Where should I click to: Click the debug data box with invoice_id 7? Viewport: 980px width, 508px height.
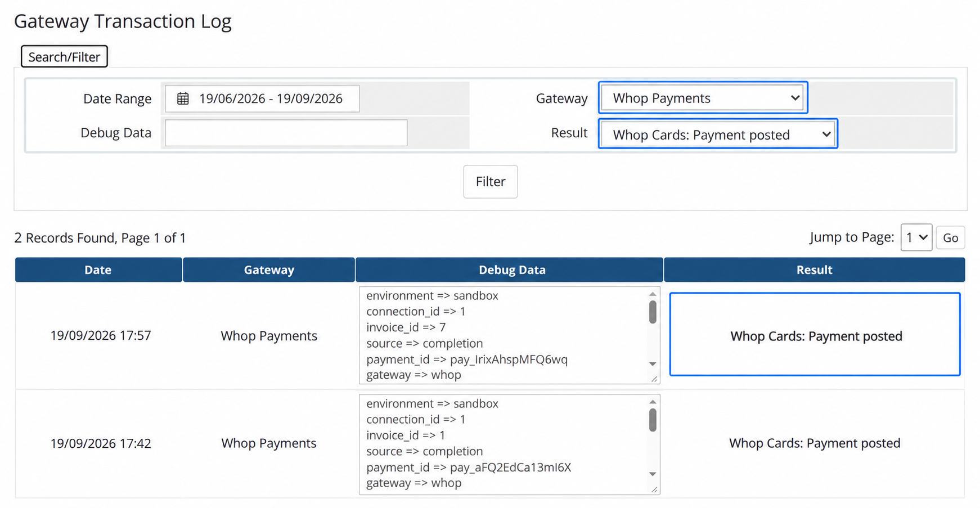pyautogui.click(x=509, y=335)
